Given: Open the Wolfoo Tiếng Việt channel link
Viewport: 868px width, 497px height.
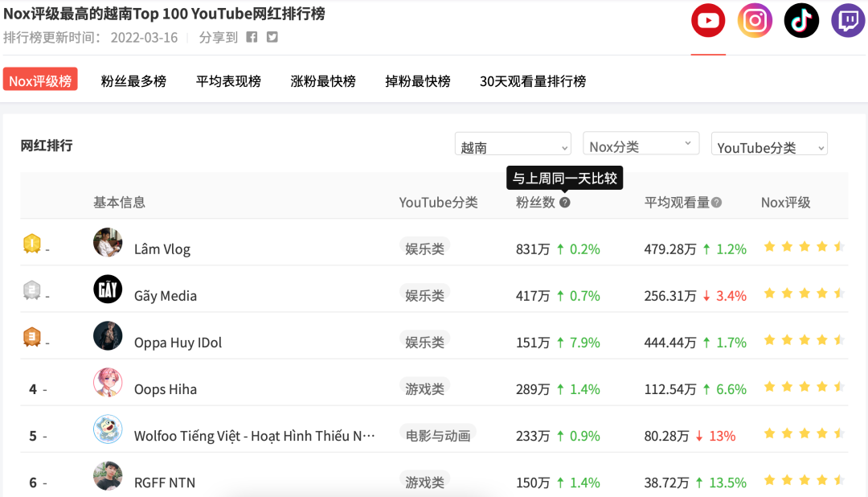Looking at the screenshot, I should point(255,436).
